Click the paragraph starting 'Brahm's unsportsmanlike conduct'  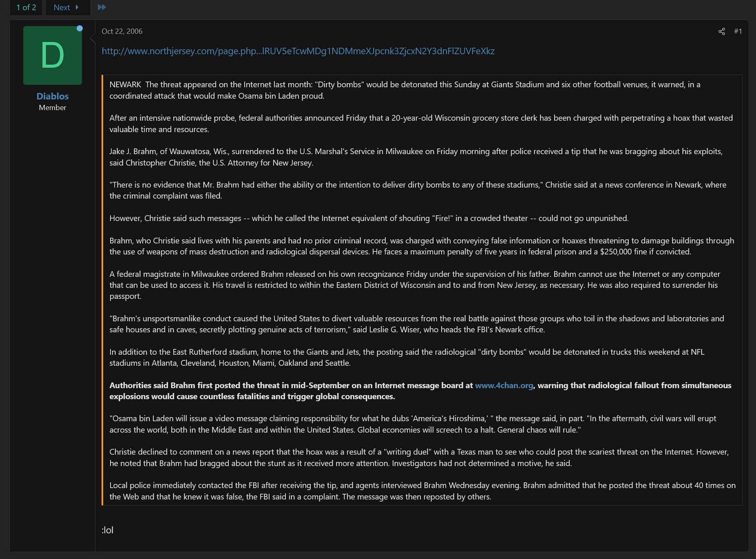point(417,324)
